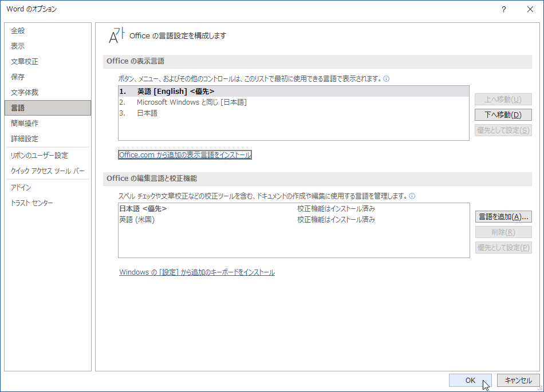Image resolution: width=544 pixels, height=392 pixels.
Task: Select the アドイン category
Action: (48, 188)
